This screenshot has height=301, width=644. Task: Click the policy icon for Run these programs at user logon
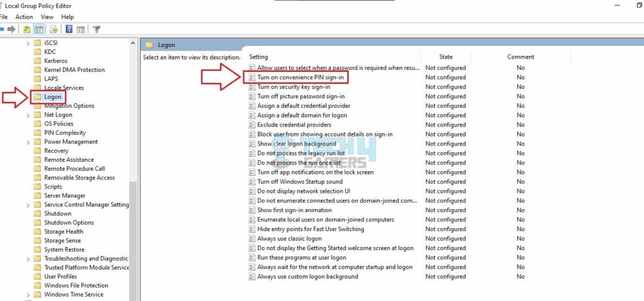click(252, 258)
